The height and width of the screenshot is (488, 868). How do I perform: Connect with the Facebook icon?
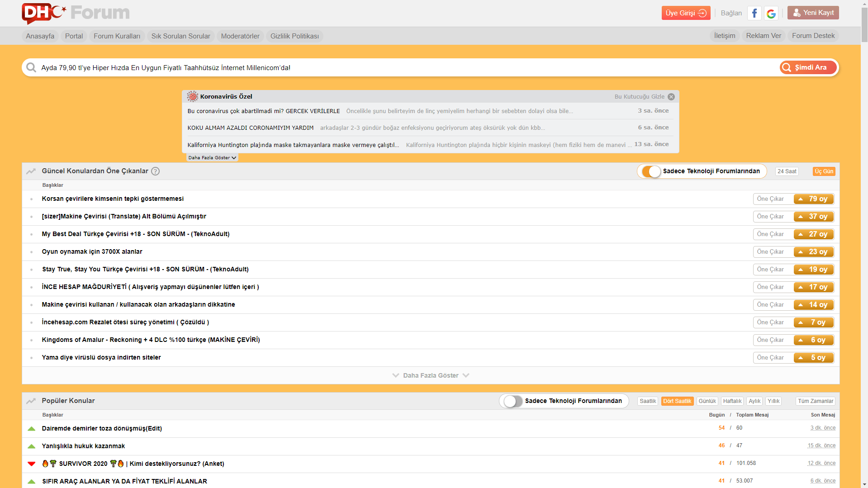754,13
